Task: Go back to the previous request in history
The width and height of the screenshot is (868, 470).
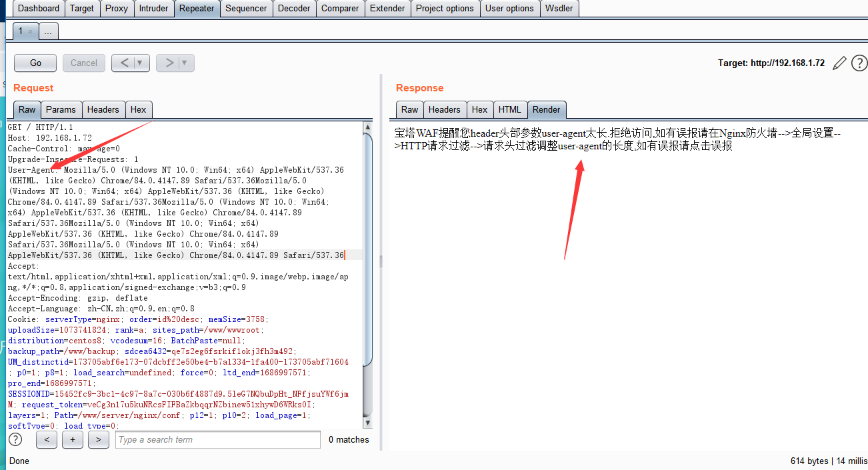Action: click(123, 63)
